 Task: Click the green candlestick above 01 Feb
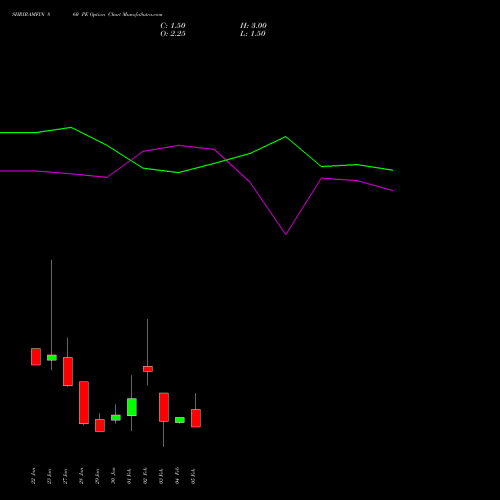point(132,407)
